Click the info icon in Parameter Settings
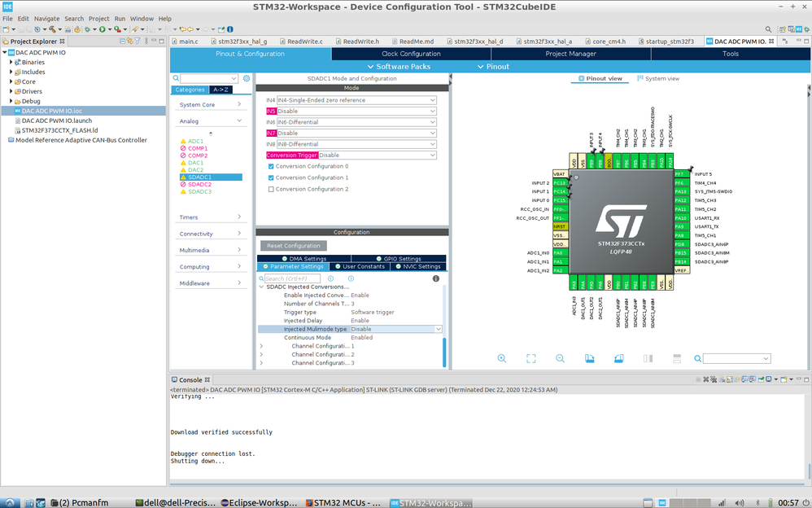The width and height of the screenshot is (812, 508). pyautogui.click(x=436, y=278)
